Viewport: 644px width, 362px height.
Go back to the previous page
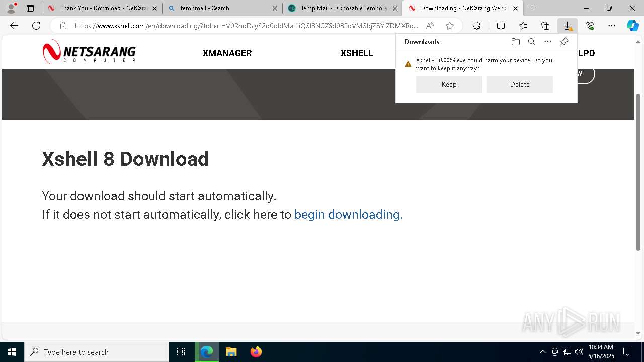(14, 26)
